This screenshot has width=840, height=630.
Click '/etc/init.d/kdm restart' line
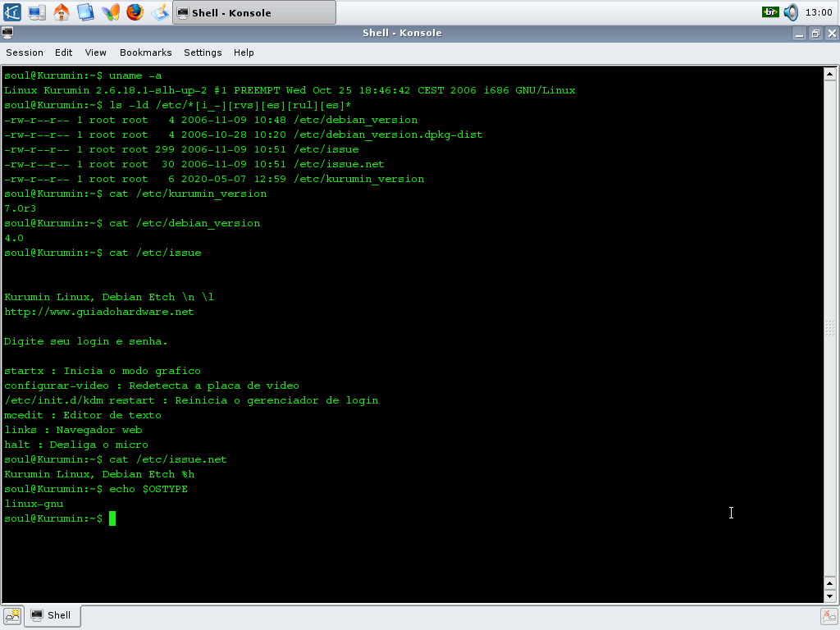[191, 400]
